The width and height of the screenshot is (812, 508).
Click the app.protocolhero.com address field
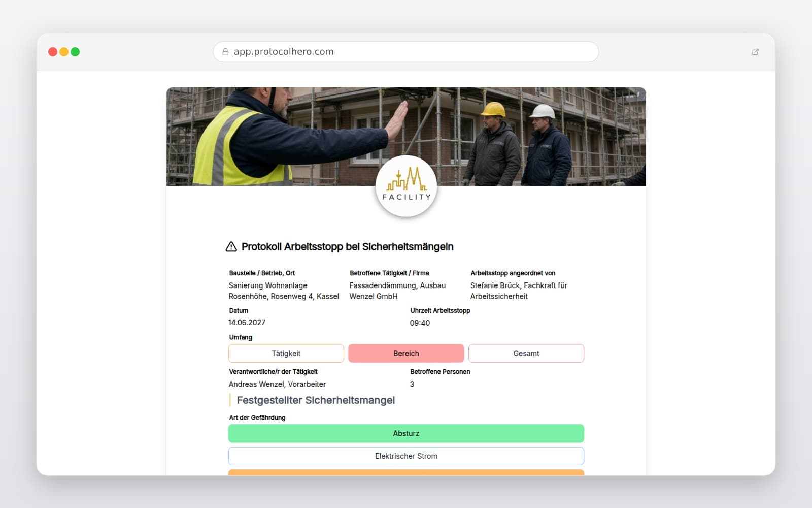406,52
